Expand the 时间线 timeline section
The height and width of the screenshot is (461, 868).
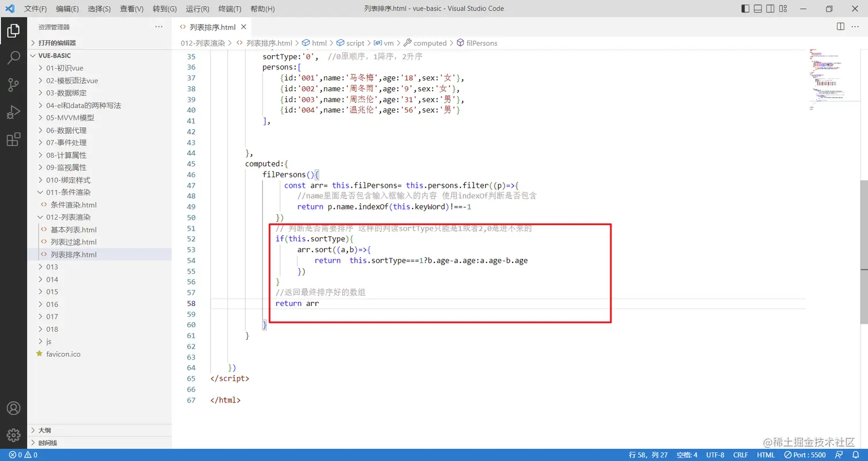[99, 443]
